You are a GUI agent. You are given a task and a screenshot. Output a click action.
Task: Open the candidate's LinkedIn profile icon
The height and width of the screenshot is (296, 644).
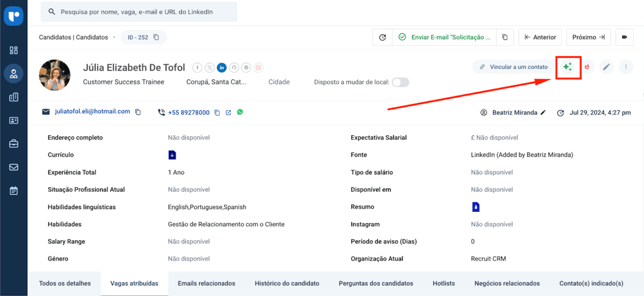pos(222,68)
